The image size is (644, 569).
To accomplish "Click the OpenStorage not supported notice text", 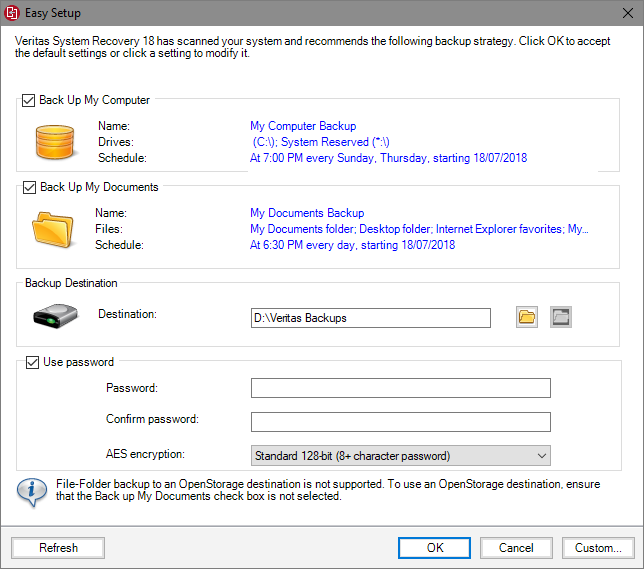I will click(328, 490).
